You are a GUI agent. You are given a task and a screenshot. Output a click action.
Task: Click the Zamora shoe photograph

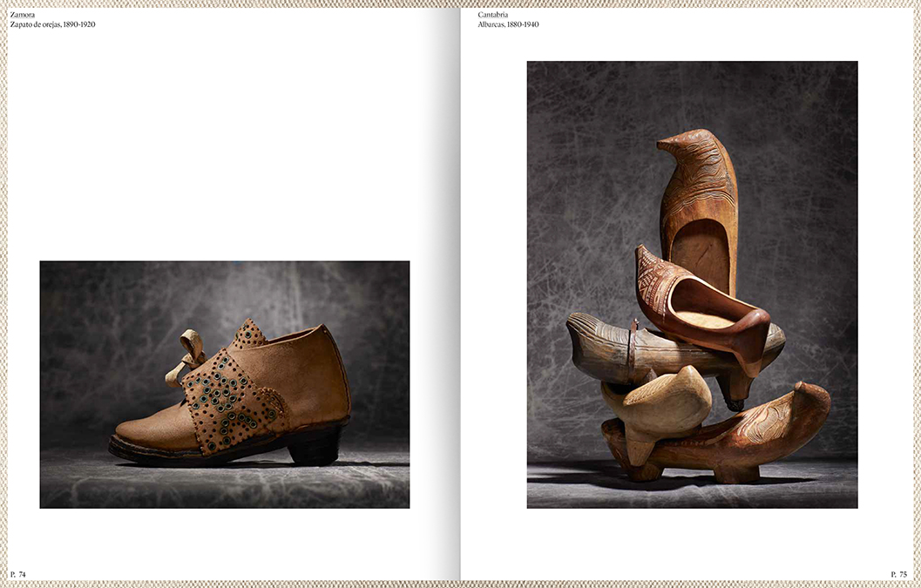(x=225, y=385)
